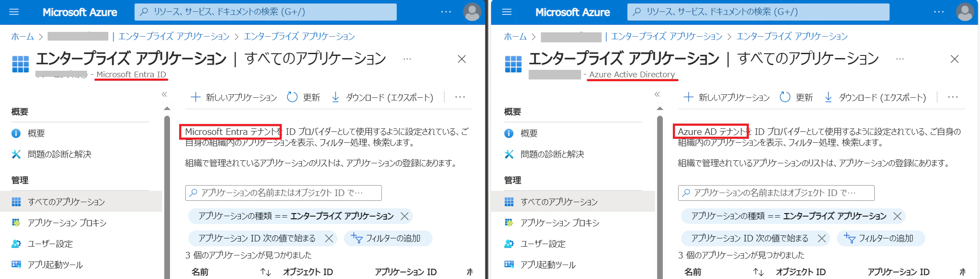Viewport: 980px width, 279px height.
Task: Open hamburger menu in left Microsoft Entra ID portal
Action: pyautogui.click(x=14, y=12)
